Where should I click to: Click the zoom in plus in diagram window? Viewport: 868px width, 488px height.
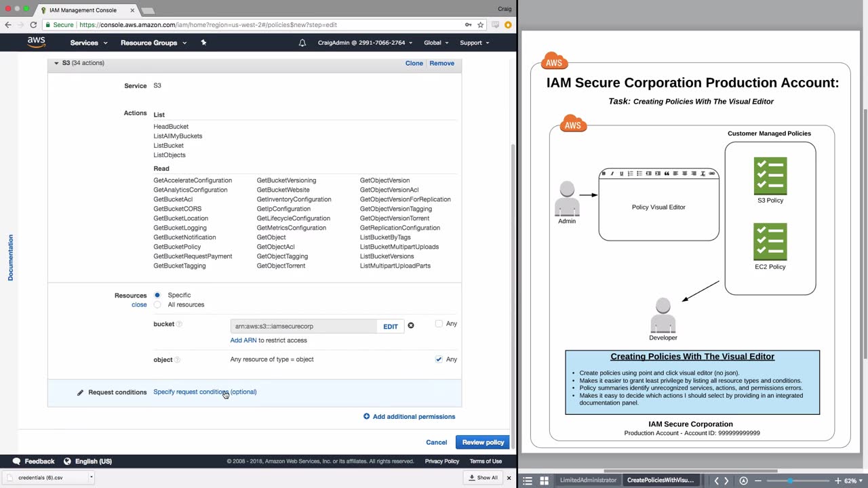838,481
